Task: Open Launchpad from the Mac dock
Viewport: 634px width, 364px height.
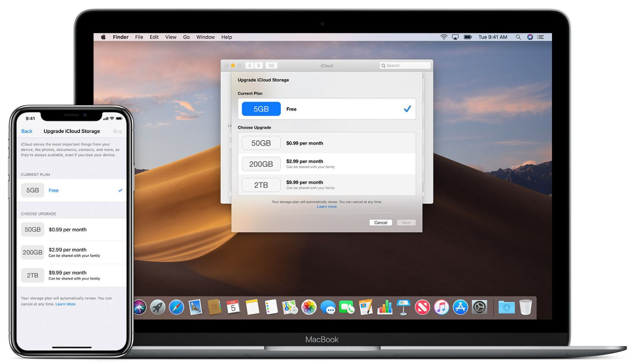Action: coord(158,307)
